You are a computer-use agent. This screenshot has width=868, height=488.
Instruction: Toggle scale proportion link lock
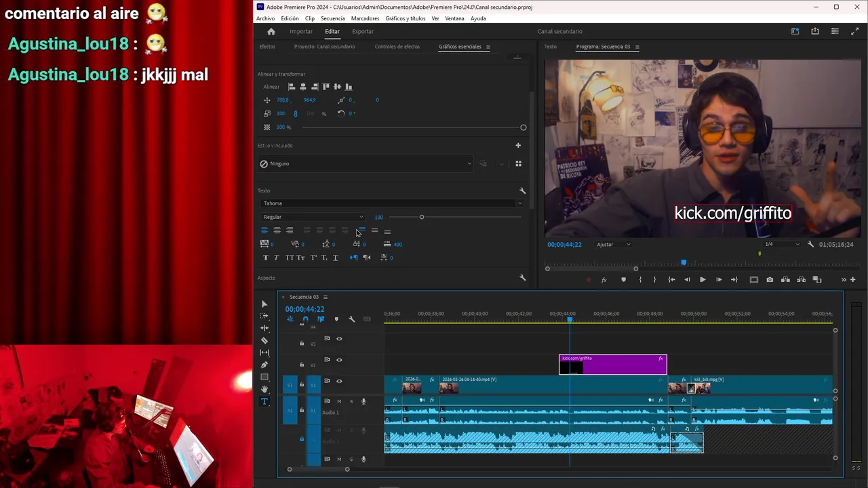295,114
